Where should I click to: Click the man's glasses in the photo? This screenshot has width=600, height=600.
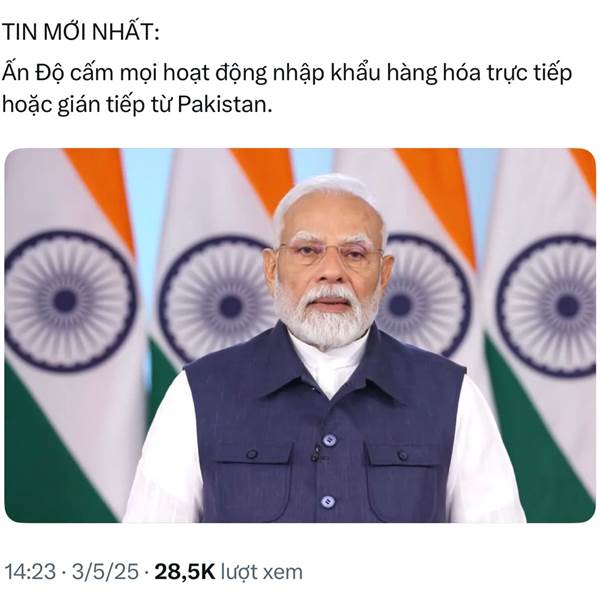click(x=330, y=254)
